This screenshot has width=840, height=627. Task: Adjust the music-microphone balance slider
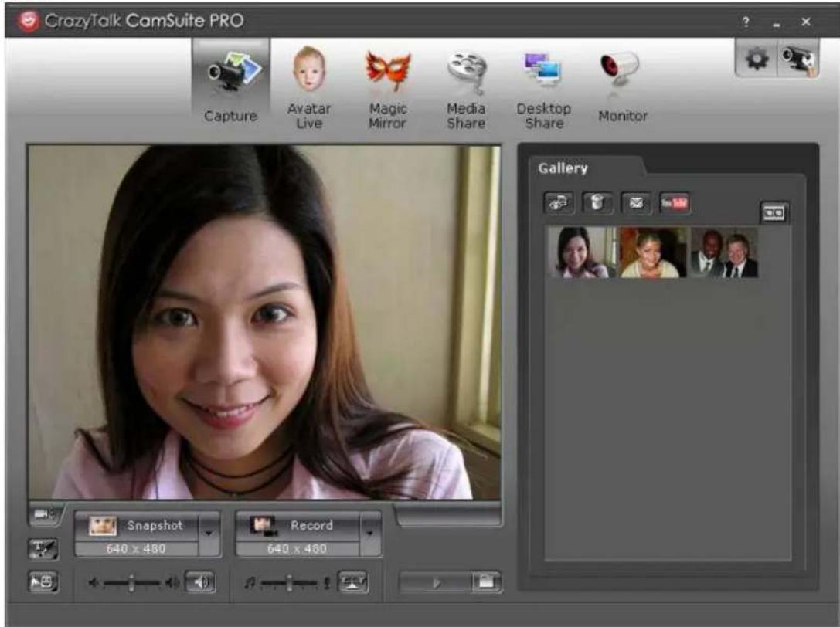coord(287,582)
